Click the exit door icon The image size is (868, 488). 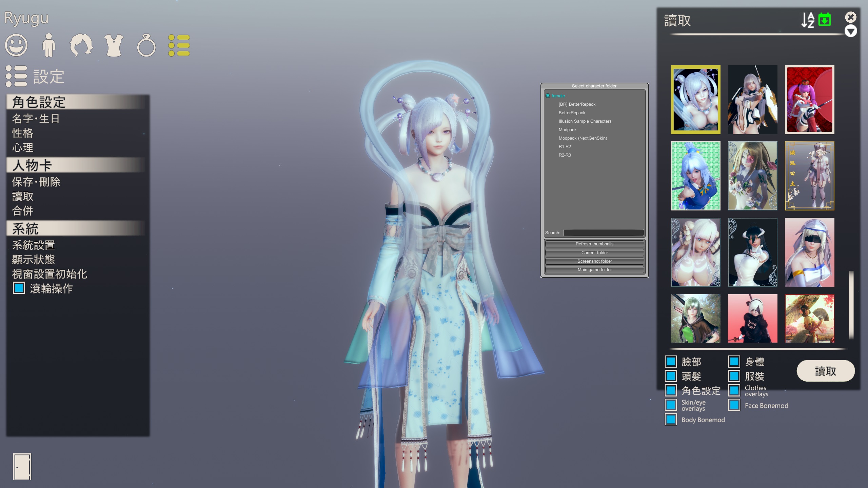[x=22, y=466]
